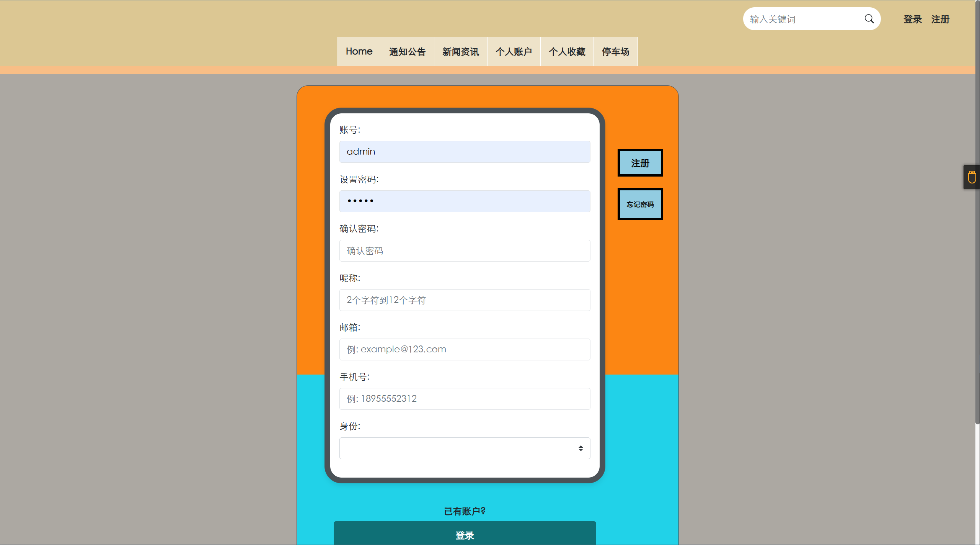The width and height of the screenshot is (980, 545).
Task: Focus the 输入关键词 search field
Action: [x=804, y=19]
